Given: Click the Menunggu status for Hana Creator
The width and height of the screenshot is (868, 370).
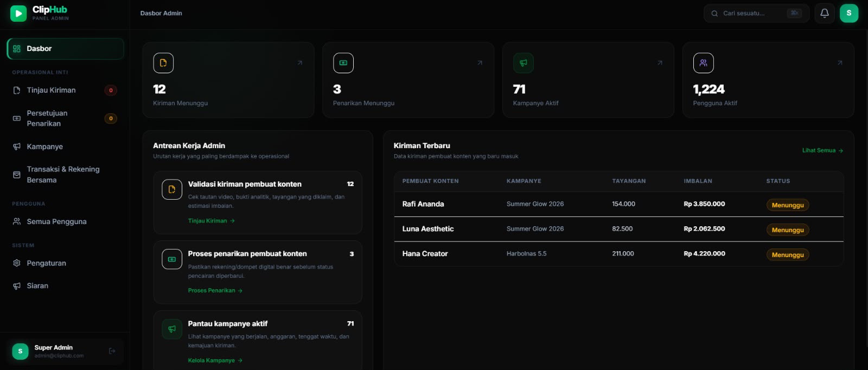Looking at the screenshot, I should point(788,255).
